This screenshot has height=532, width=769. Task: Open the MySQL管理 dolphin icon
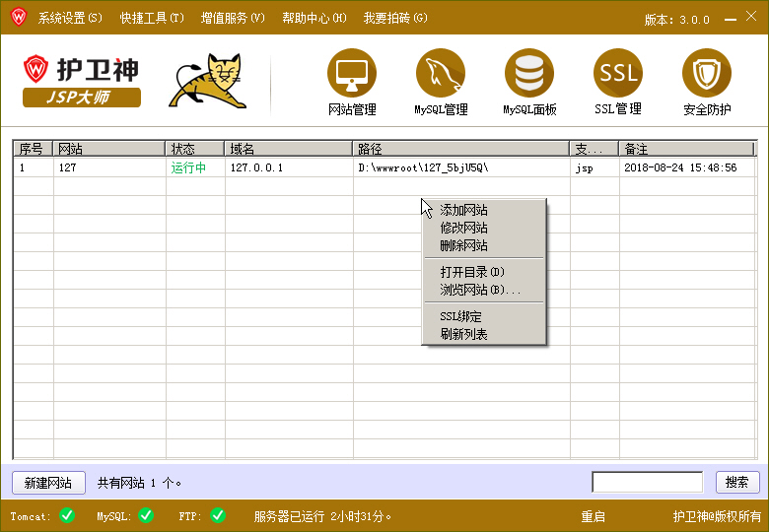(x=441, y=73)
